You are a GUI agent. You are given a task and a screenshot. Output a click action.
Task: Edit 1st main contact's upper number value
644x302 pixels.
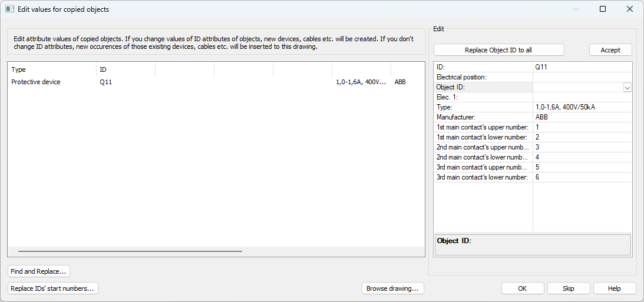pos(582,127)
